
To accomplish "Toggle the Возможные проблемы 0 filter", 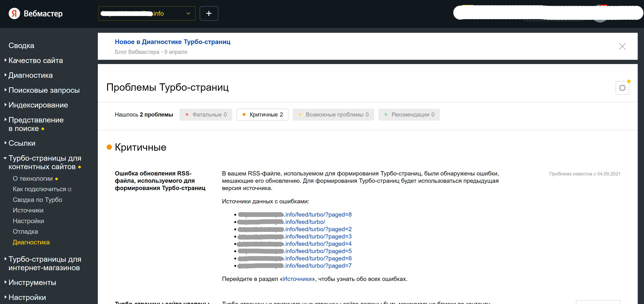I will click(333, 115).
